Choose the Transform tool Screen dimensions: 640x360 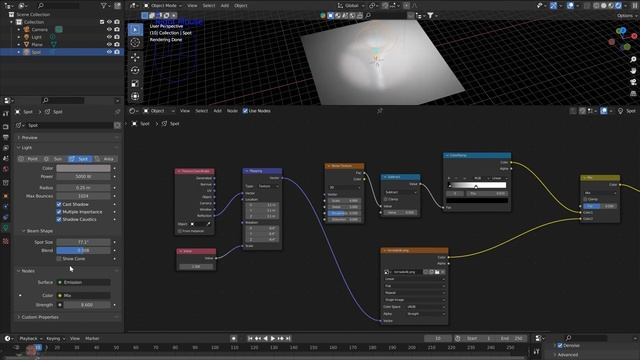[135, 96]
